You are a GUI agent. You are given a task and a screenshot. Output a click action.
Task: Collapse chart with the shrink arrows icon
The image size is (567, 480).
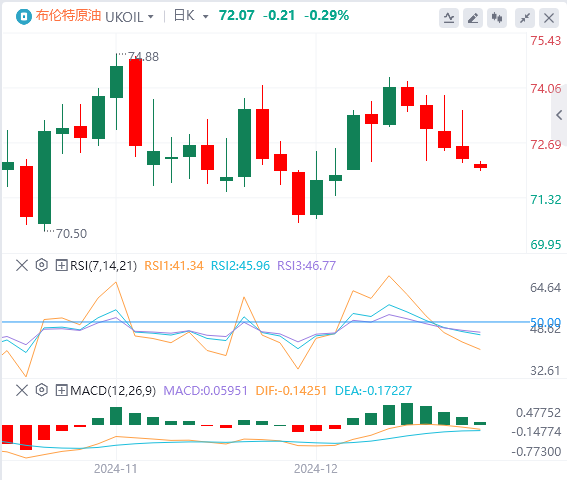pyautogui.click(x=525, y=18)
